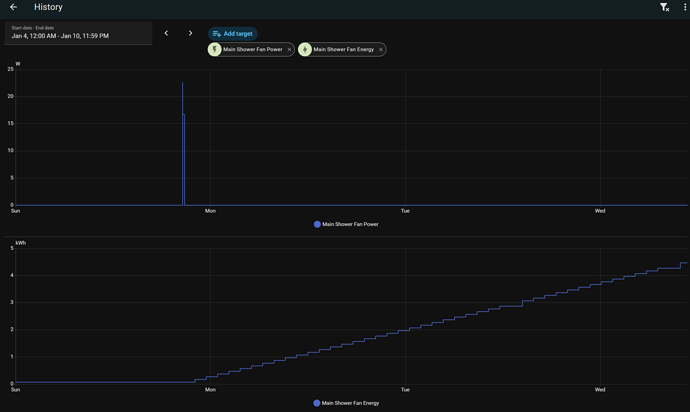Go back using the arrow icon
The image size is (690, 412).
coord(14,7)
